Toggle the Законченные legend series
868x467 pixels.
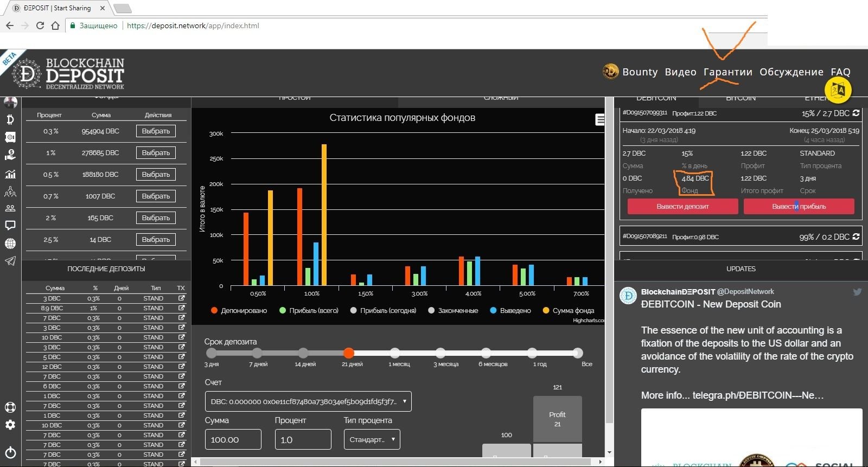453,310
